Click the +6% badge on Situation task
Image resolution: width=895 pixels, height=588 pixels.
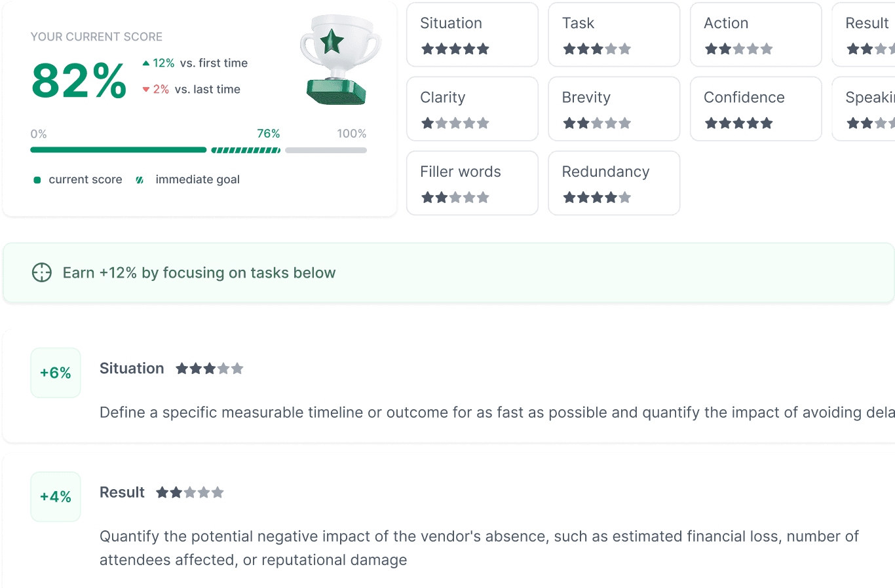click(55, 373)
